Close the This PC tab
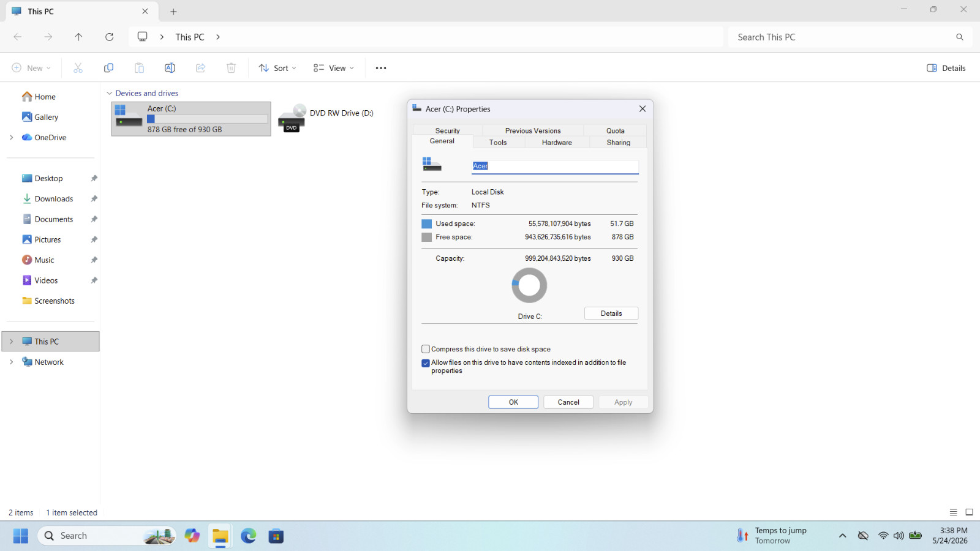 tap(145, 11)
